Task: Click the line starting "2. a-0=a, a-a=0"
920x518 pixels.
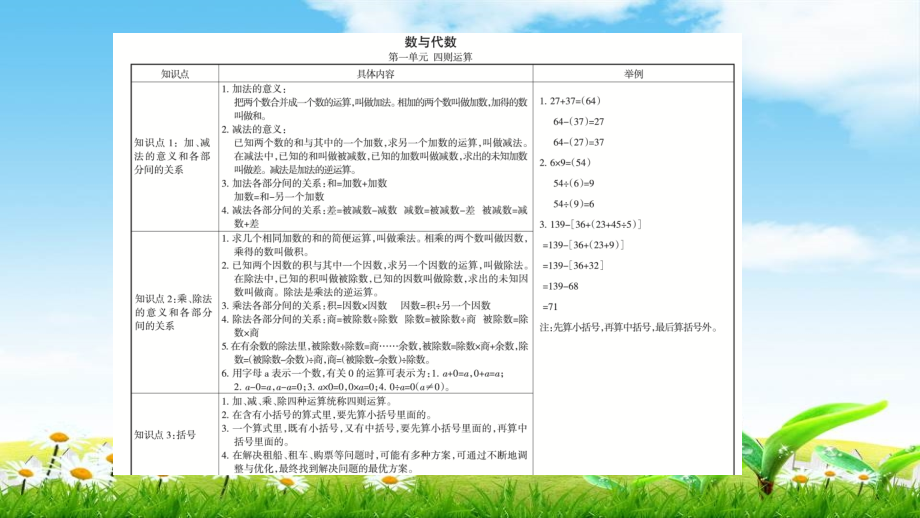Action: (342, 387)
